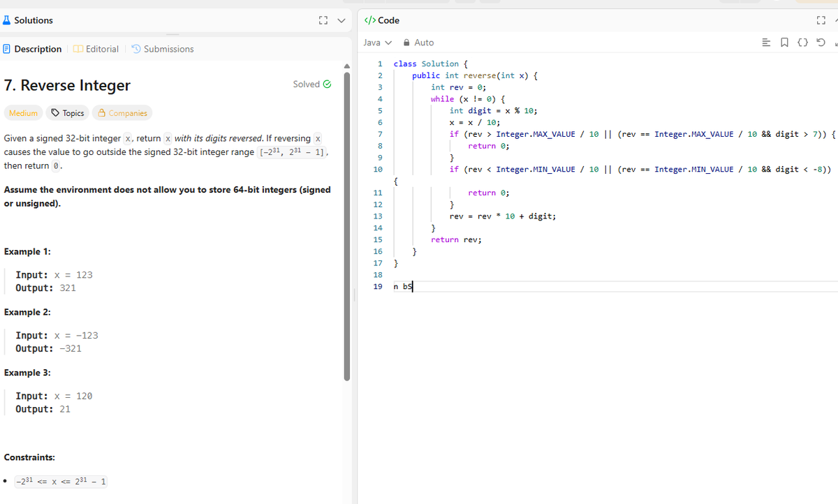The width and height of the screenshot is (838, 504).
Task: Show the Topics tag
Action: [68, 113]
